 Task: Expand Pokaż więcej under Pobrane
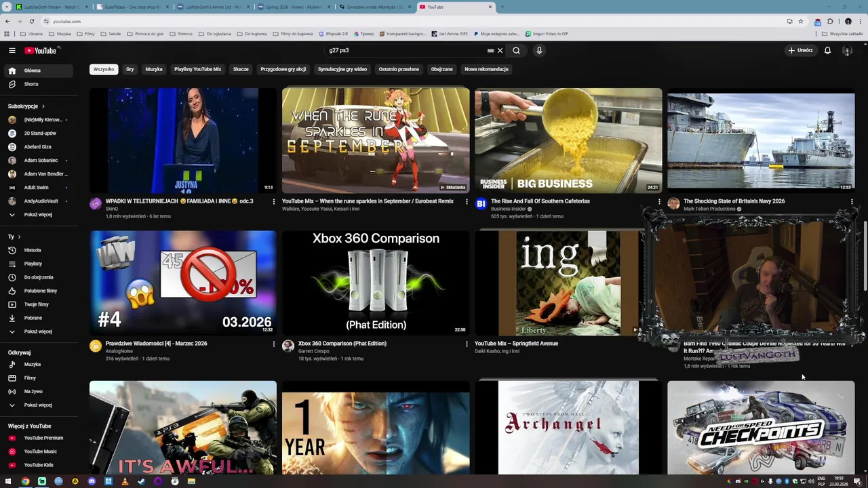tap(38, 331)
